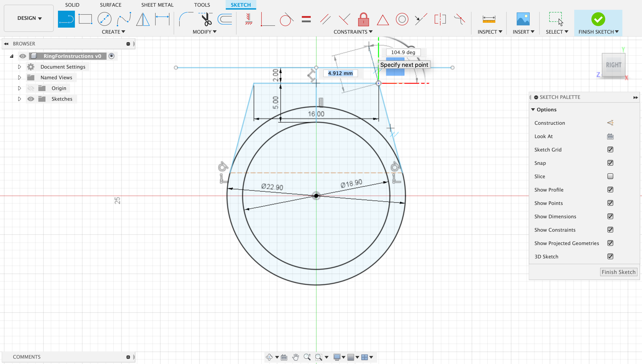The height and width of the screenshot is (364, 642).
Task: Toggle Show Constraints checkbox off
Action: click(610, 230)
